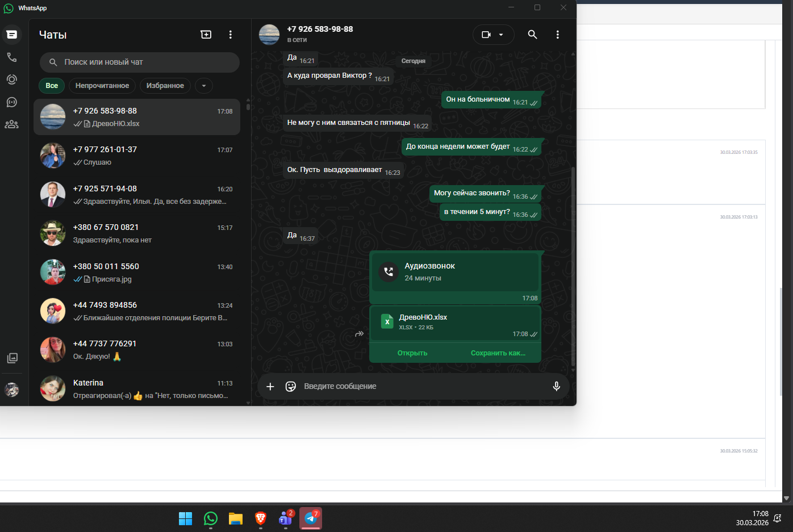793x532 pixels.
Task: Click the audio call phone icon bubble
Action: [x=389, y=272]
